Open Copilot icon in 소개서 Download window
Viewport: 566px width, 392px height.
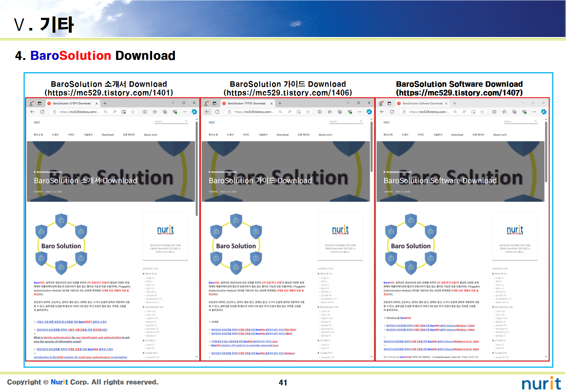tap(194, 112)
